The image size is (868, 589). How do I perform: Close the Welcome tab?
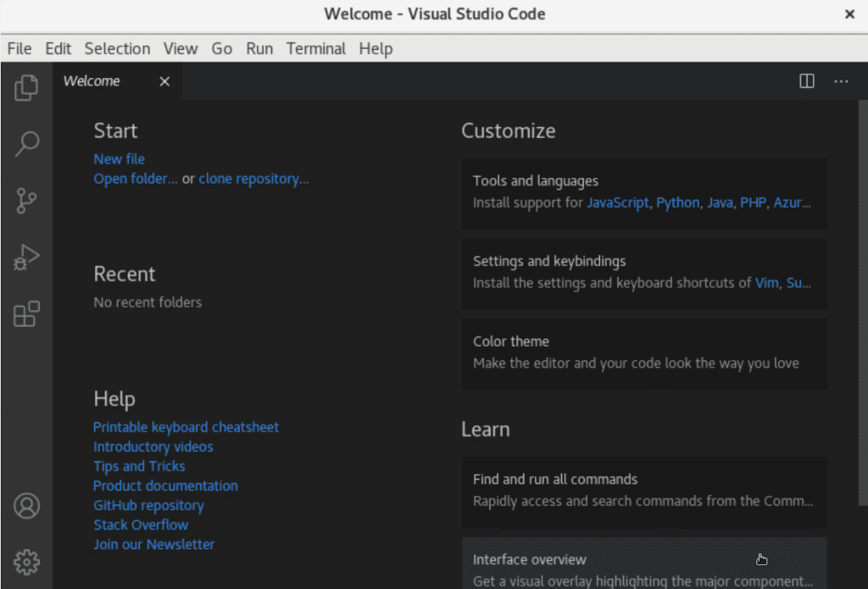(x=164, y=81)
